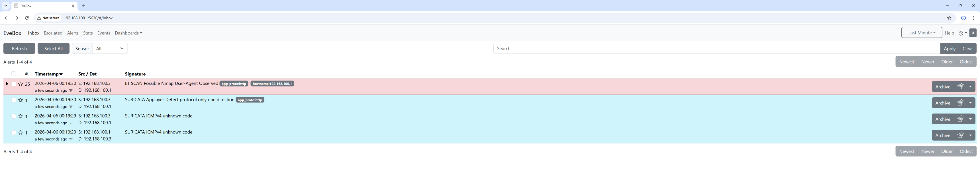
Task: Click bottom Newer pagination button
Action: click(928, 151)
